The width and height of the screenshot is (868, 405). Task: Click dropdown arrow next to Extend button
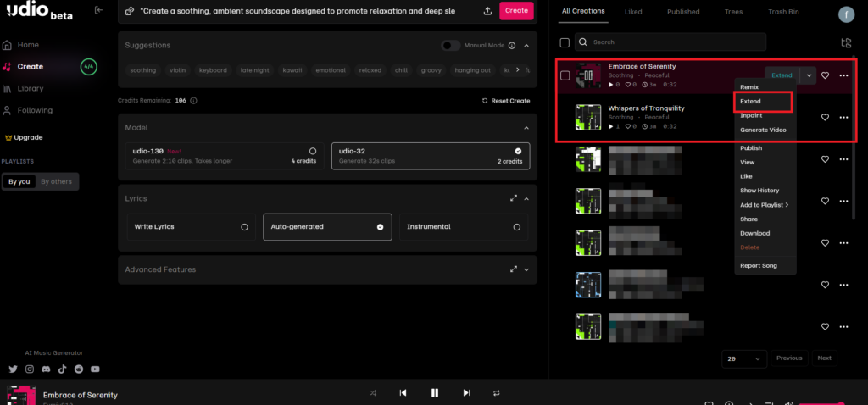808,75
